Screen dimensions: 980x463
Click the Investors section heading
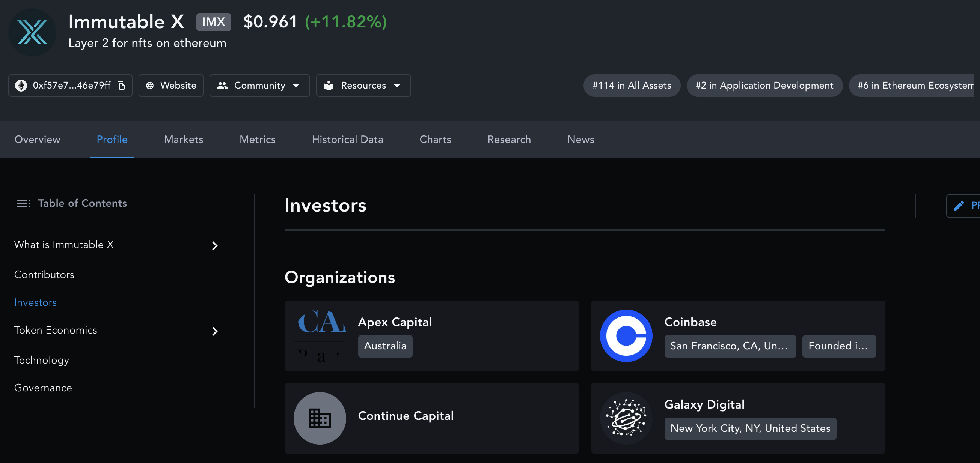click(x=325, y=205)
